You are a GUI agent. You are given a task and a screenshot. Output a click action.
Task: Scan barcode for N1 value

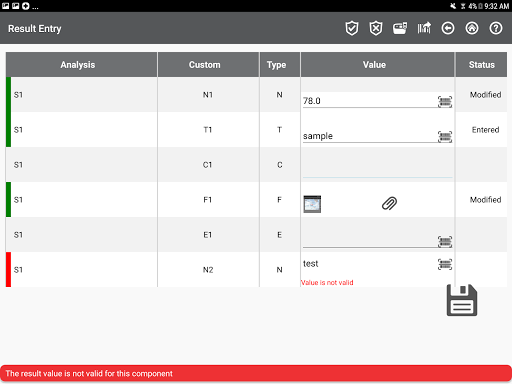pos(445,102)
